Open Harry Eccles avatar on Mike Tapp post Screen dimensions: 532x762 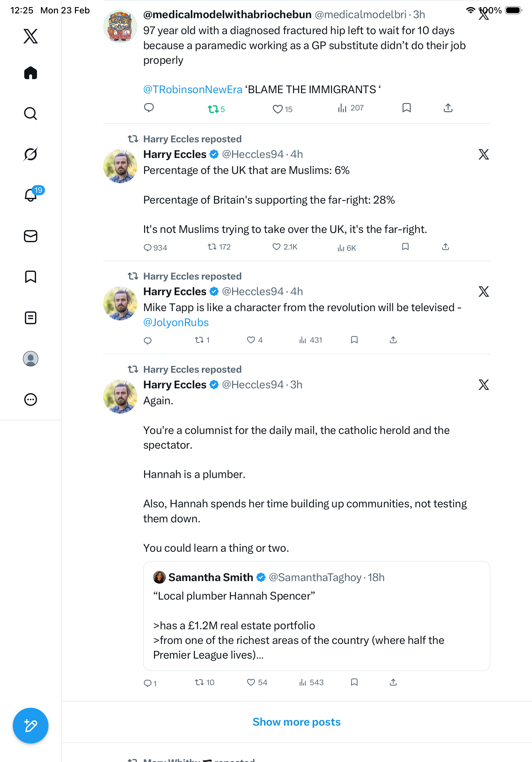pos(120,303)
